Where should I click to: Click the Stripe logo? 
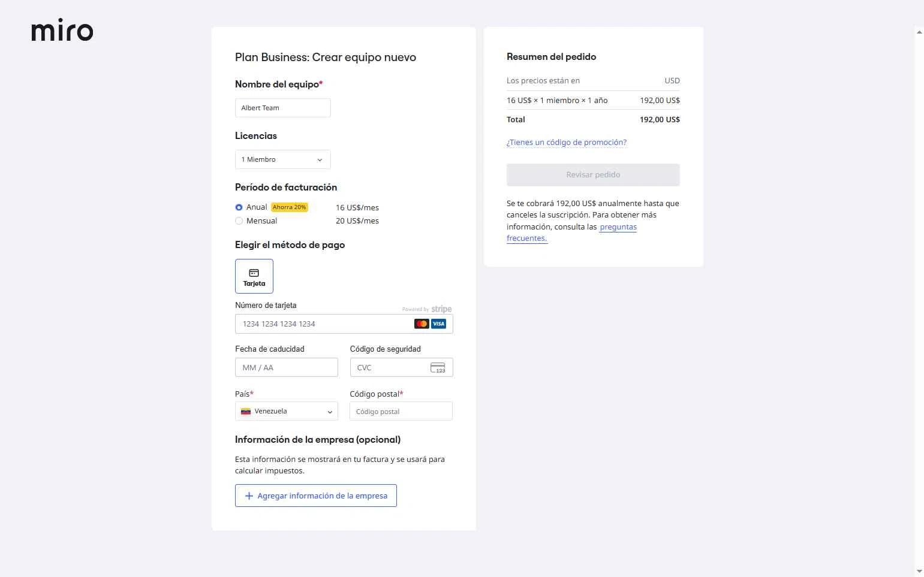[441, 309]
